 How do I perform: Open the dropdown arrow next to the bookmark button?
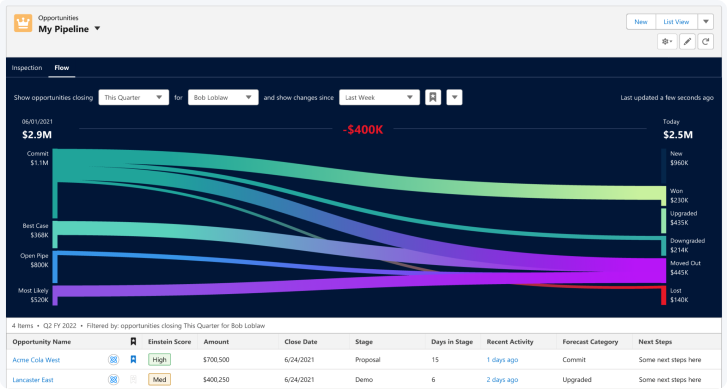[x=454, y=97]
